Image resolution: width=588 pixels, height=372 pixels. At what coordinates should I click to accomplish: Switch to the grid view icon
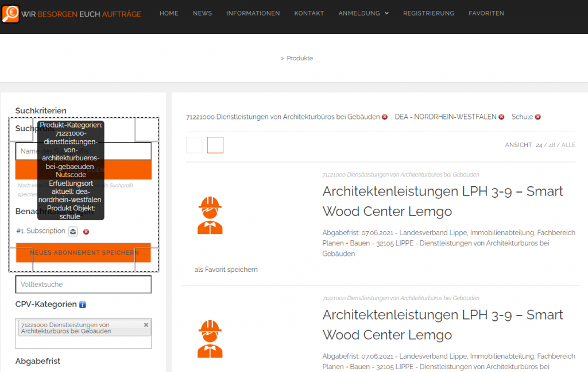tap(194, 145)
